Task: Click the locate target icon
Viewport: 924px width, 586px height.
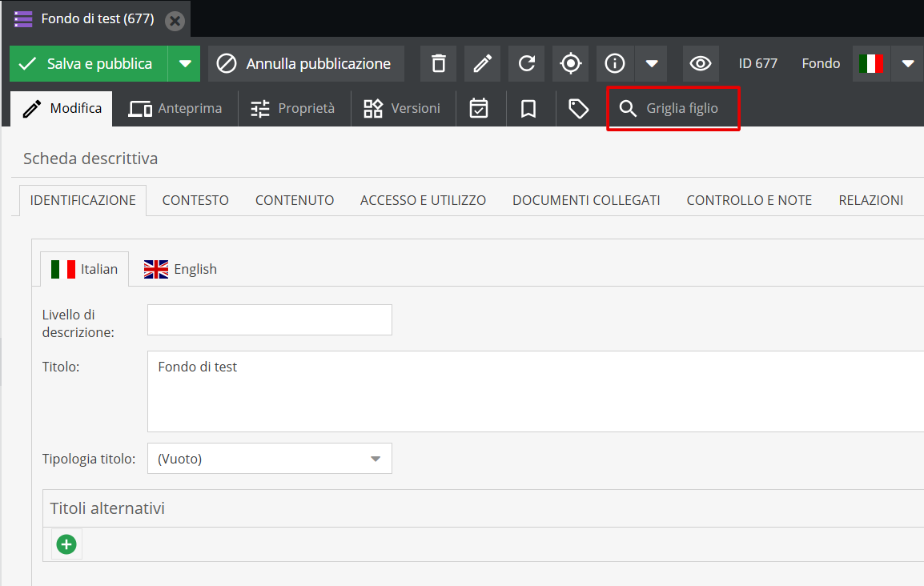Action: pos(570,63)
